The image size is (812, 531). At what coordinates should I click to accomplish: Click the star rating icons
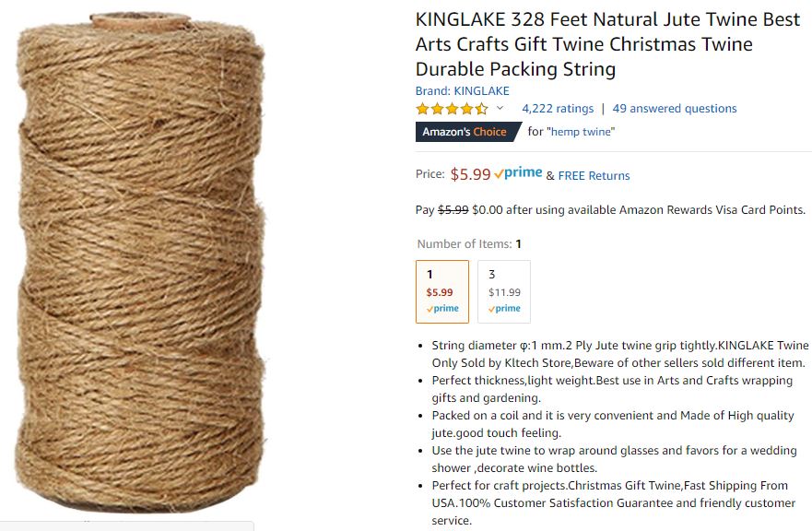point(452,108)
